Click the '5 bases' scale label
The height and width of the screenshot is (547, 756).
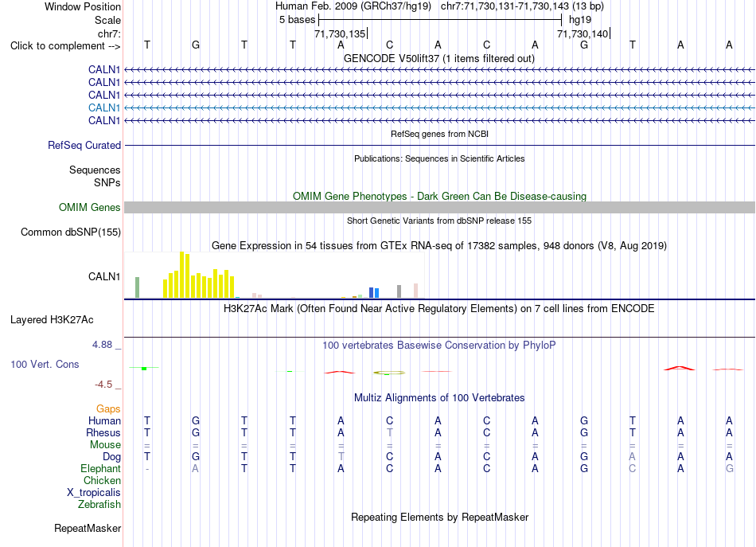[297, 20]
